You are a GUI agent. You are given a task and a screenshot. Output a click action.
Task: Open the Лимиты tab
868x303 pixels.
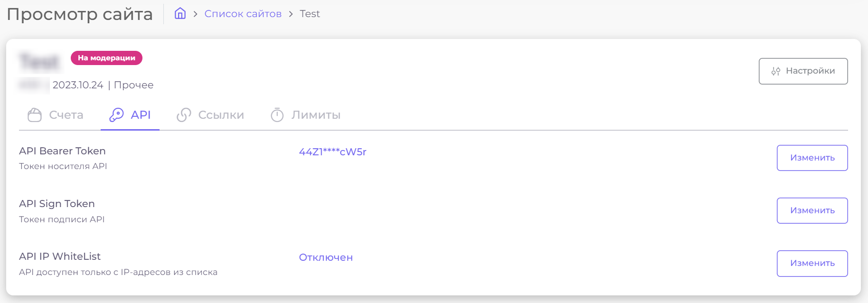(x=316, y=115)
